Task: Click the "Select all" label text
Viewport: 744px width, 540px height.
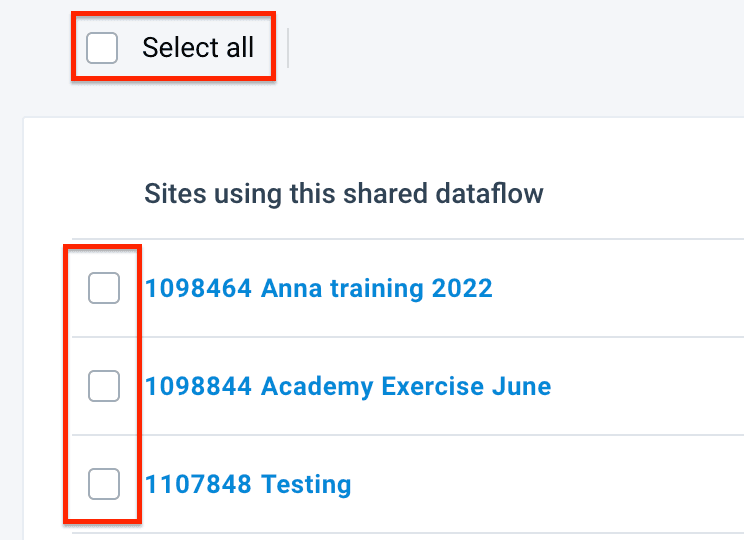Action: tap(198, 47)
